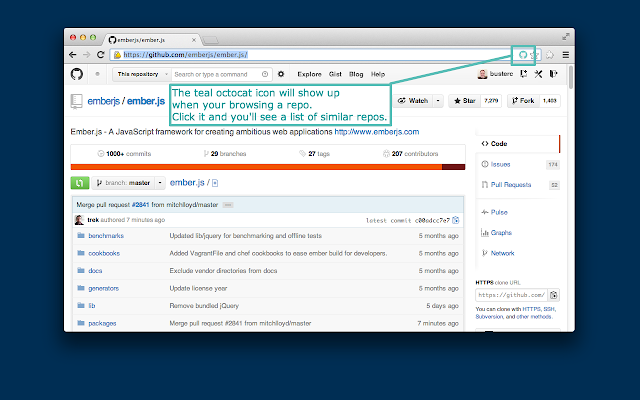The height and width of the screenshot is (400, 640).
Task: Copy the clone URL with clipboard icon
Action: click(x=554, y=295)
